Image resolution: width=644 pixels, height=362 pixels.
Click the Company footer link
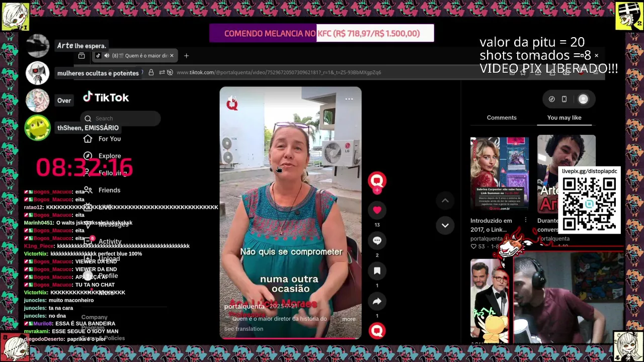94,317
